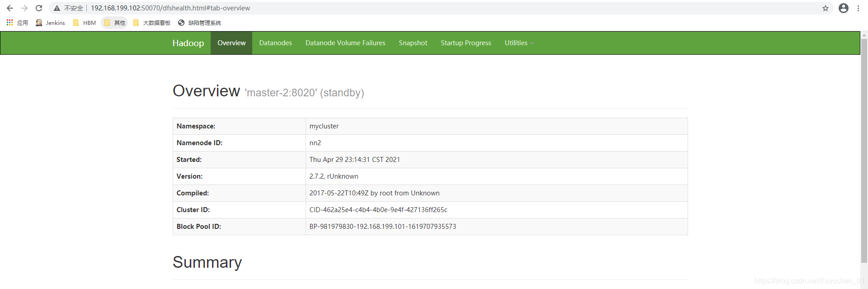This screenshot has width=868, height=289.
Task: Go forward in browser history
Action: [24, 8]
